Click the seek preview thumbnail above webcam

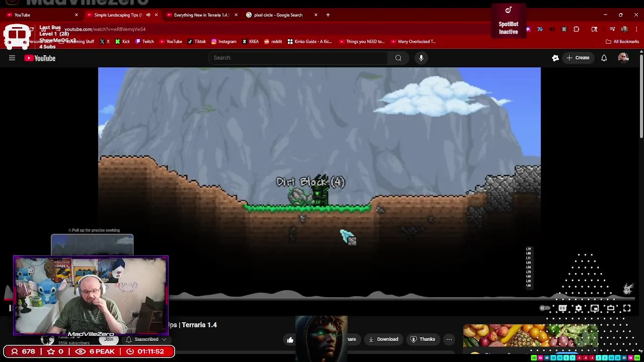point(92,245)
